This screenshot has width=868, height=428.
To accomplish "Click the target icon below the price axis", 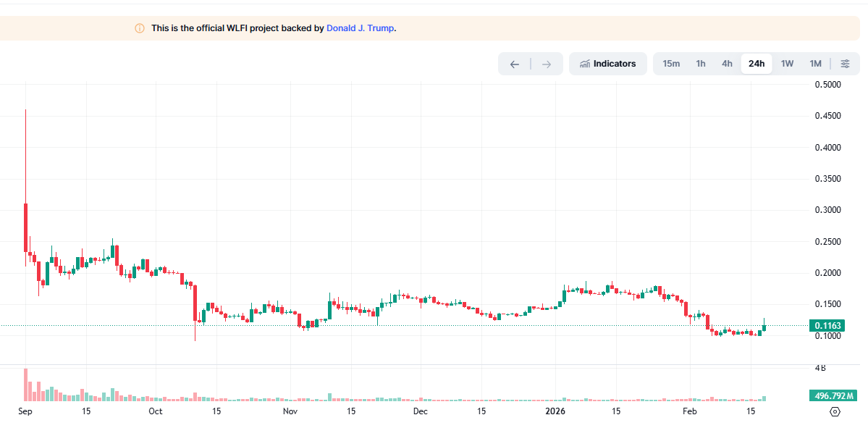I will (x=835, y=411).
